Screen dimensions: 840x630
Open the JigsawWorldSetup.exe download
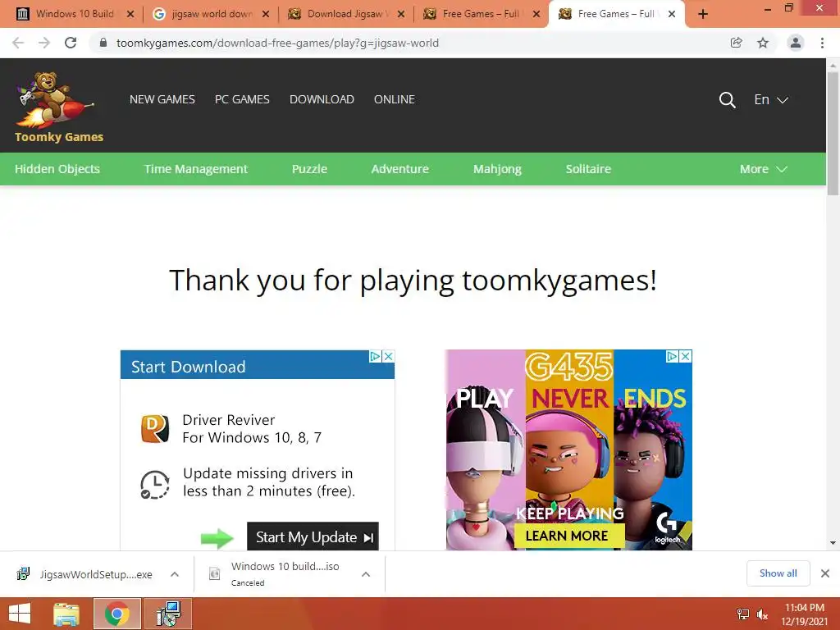[97, 574]
